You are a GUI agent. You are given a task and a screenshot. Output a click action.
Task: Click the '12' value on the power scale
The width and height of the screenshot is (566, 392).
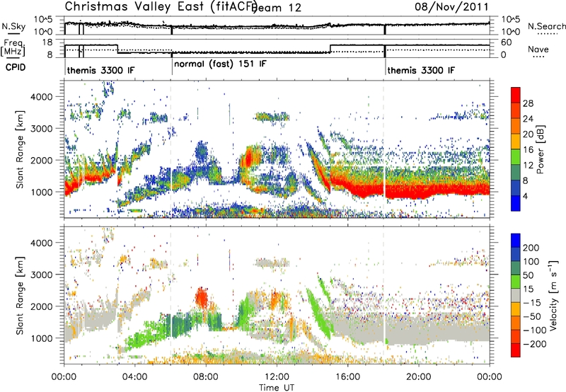(528, 166)
